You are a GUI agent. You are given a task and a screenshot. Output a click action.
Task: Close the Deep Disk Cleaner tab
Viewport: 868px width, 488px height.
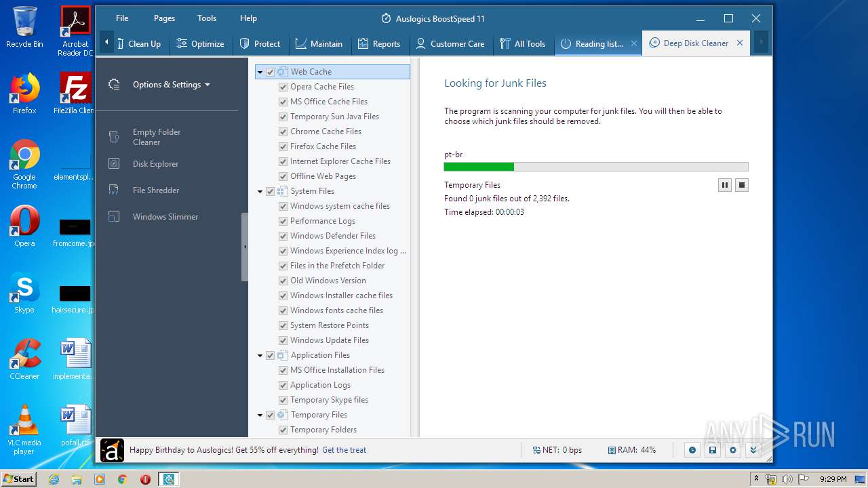[x=740, y=43]
